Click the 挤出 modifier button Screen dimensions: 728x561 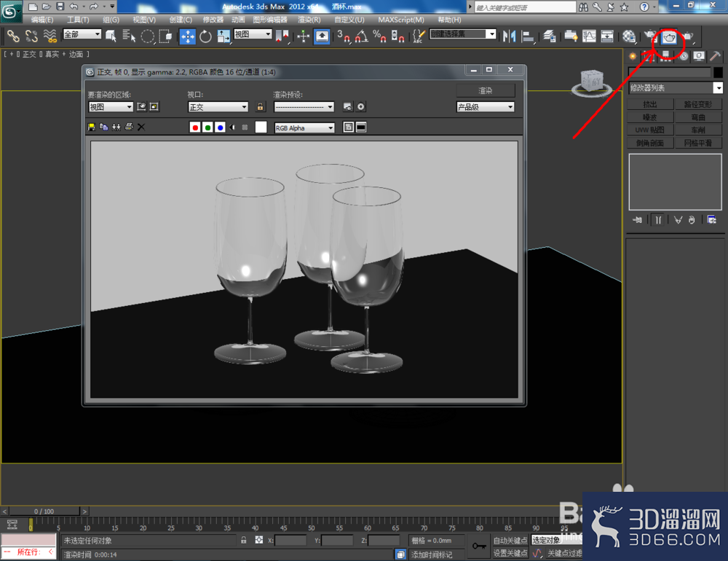click(x=650, y=104)
